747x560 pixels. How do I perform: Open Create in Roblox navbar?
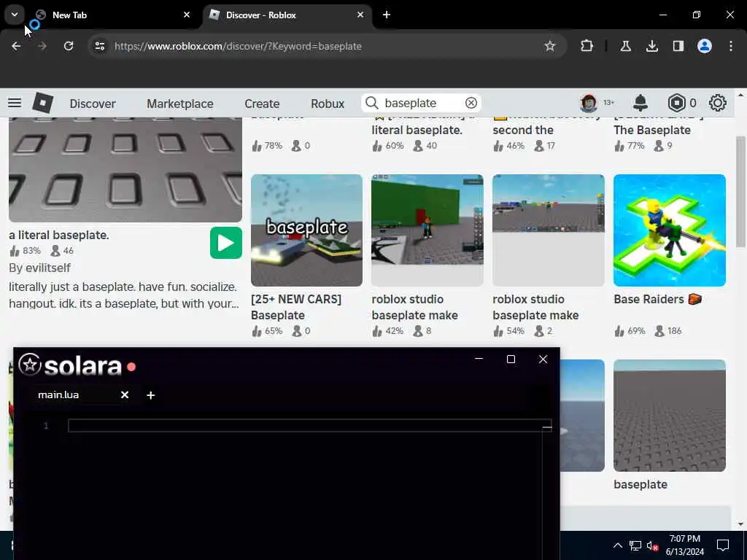point(262,104)
